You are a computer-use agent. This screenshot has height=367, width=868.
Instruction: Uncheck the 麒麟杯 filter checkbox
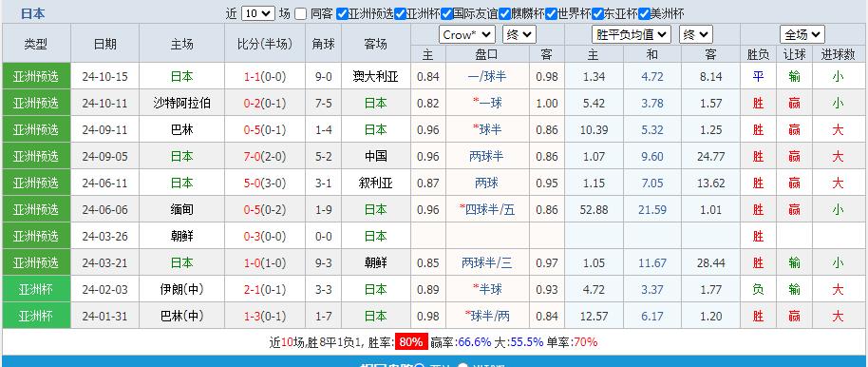(504, 14)
